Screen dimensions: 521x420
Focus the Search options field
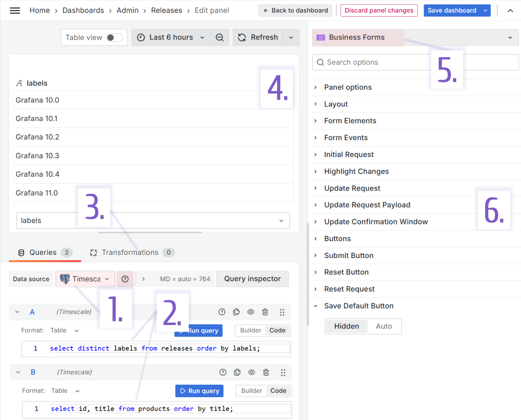click(415, 62)
